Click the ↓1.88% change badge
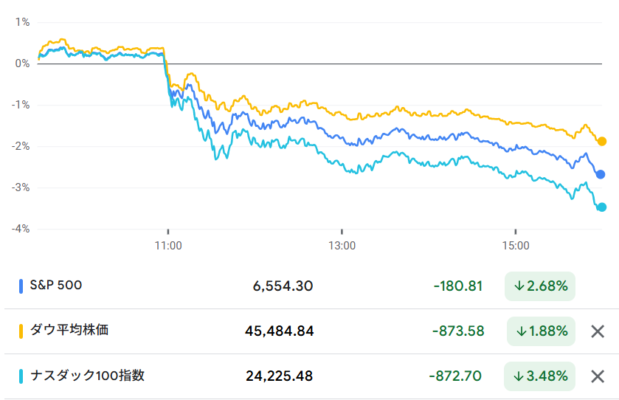The height and width of the screenshot is (400, 619). pos(540,331)
